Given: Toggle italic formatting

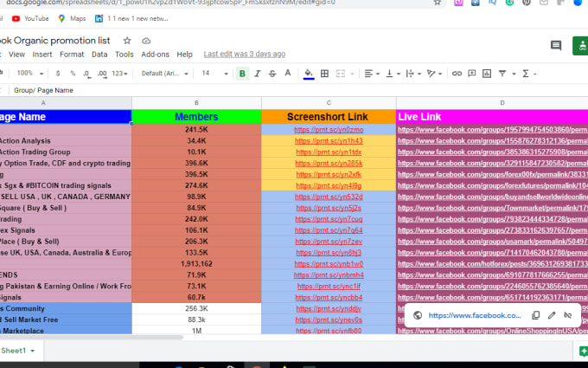Looking at the screenshot, I should 258,74.
